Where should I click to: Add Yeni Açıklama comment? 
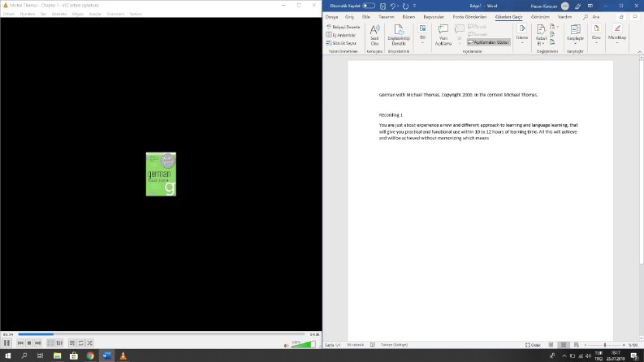(443, 35)
